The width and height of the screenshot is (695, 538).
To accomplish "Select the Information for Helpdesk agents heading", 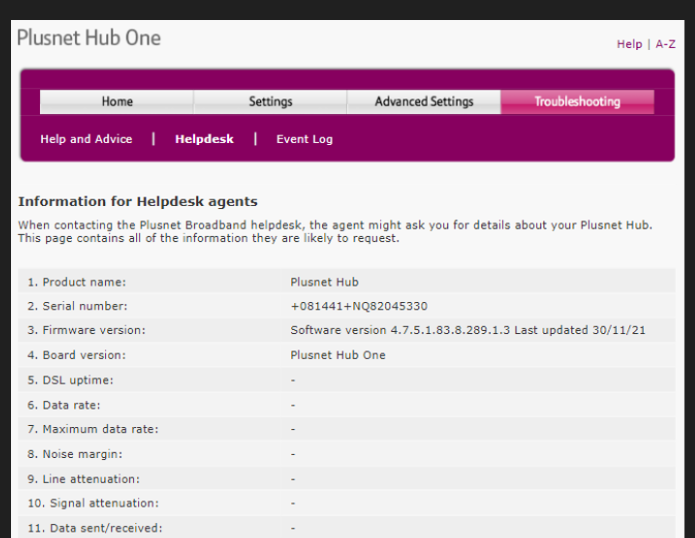I will coord(138,201).
